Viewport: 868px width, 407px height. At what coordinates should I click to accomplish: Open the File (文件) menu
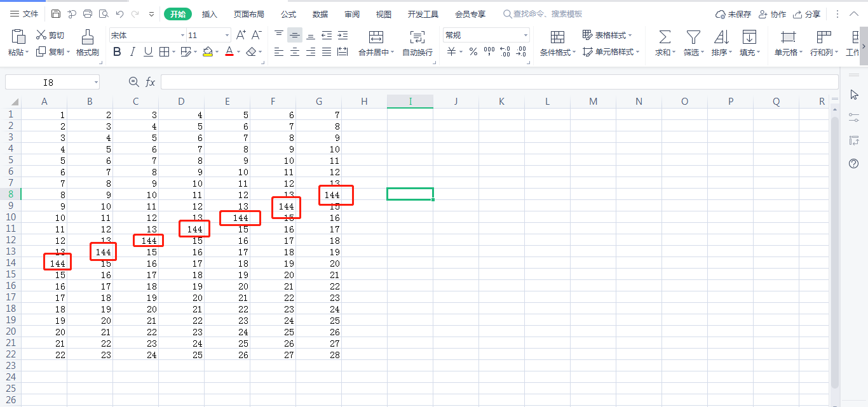coord(24,14)
